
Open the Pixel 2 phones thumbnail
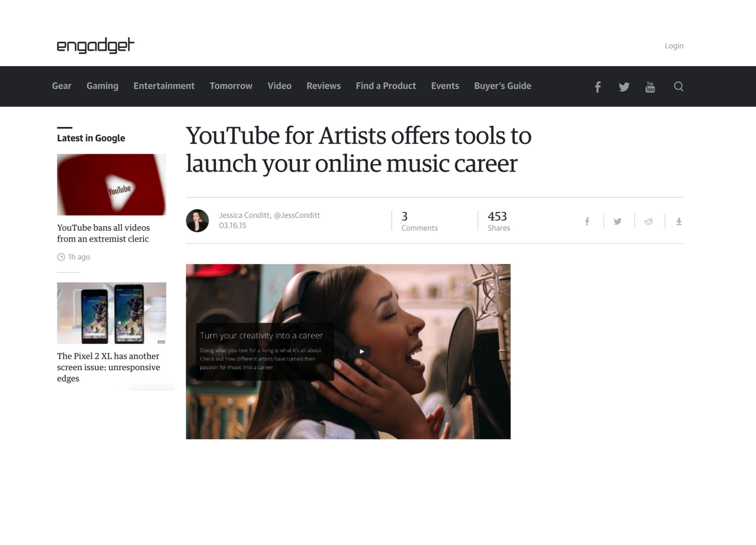[x=111, y=313]
